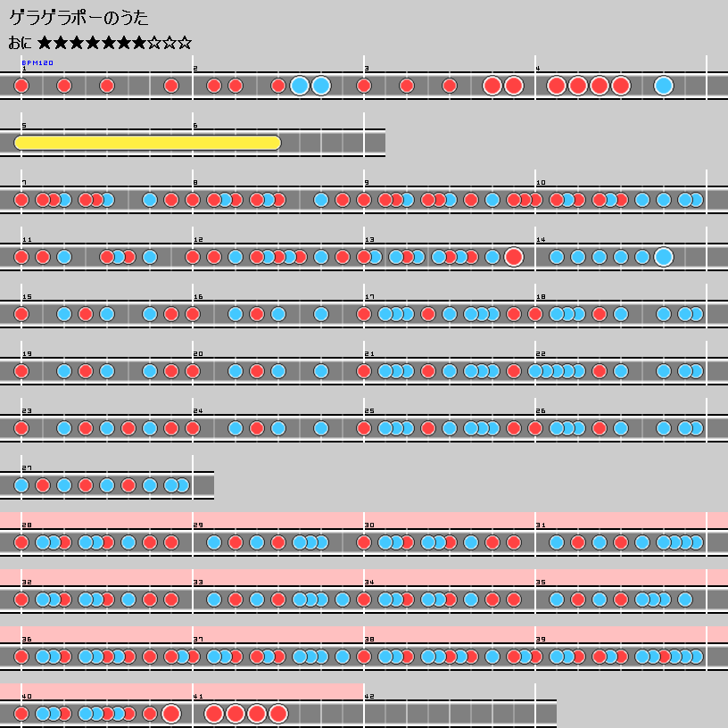Select the first large red note in measure 41
728x728 pixels.
[214, 714]
